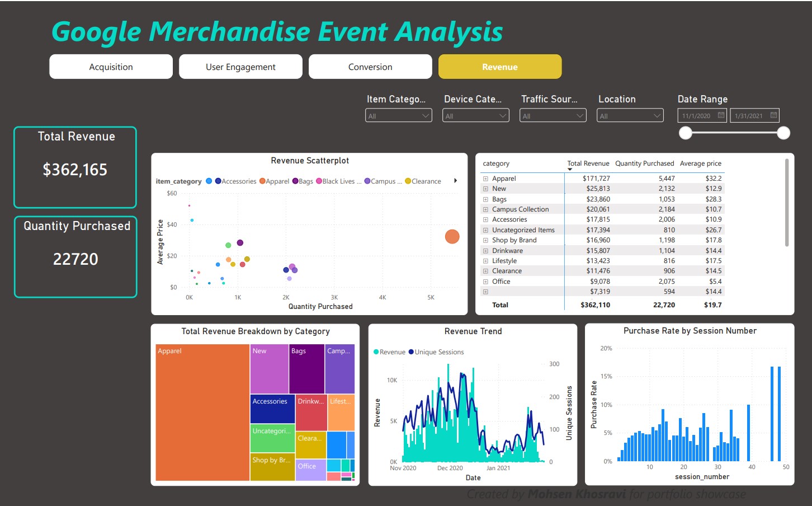
Task: Open the Conversion page
Action: tap(370, 67)
